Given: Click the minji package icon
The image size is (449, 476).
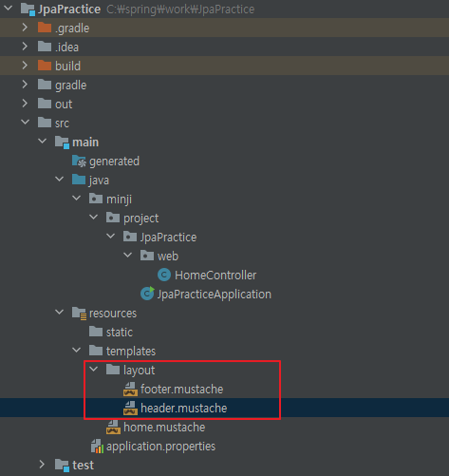Looking at the screenshot, I should pyautogui.click(x=96, y=199).
